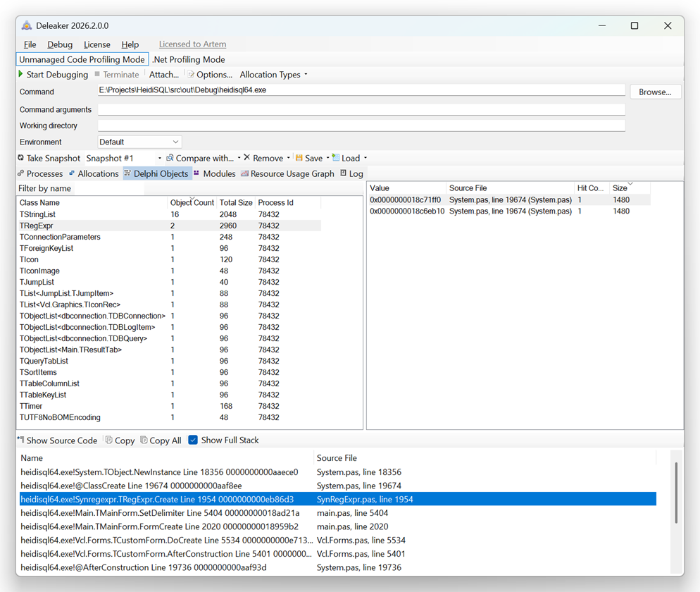The image size is (700, 592).
Task: Click the Modules tab icon
Action: coord(196,173)
